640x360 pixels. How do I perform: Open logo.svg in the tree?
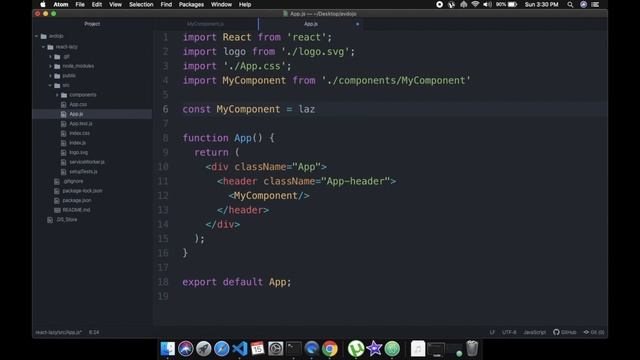pyautogui.click(x=78, y=153)
